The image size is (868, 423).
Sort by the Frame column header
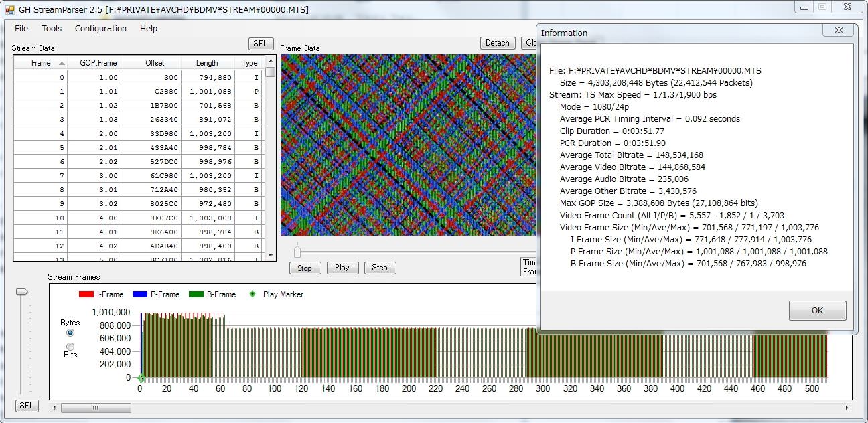click(x=41, y=63)
